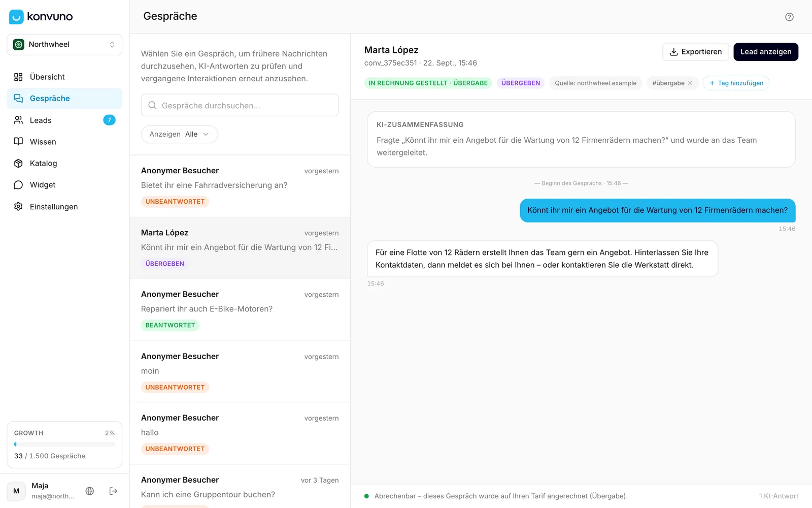812x508 pixels.
Task: Click the BEANTWORTET status badge
Action: (170, 325)
